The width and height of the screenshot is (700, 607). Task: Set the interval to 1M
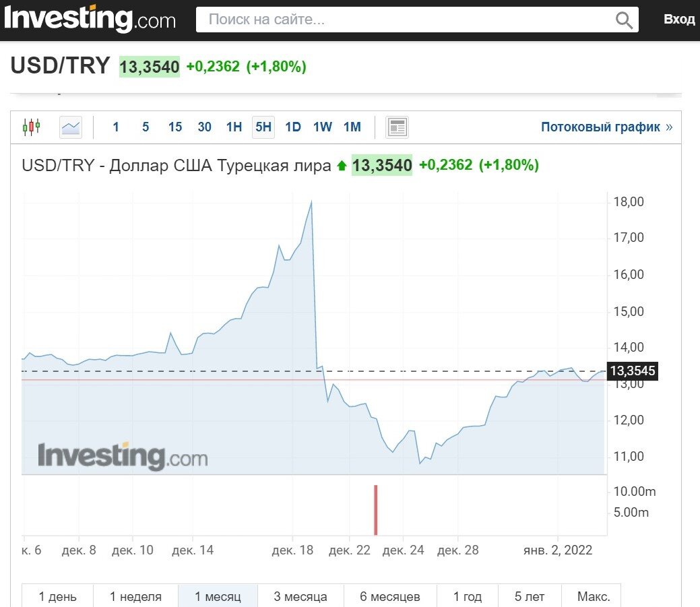point(352,127)
